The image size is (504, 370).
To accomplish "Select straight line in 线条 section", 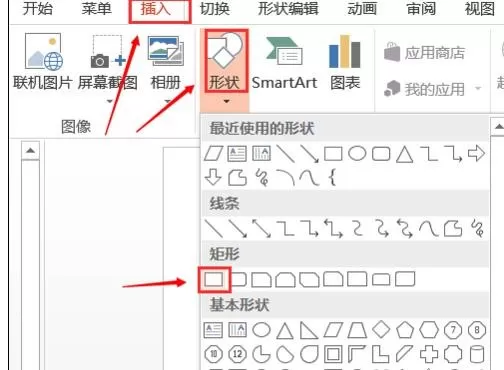I will (214, 229).
